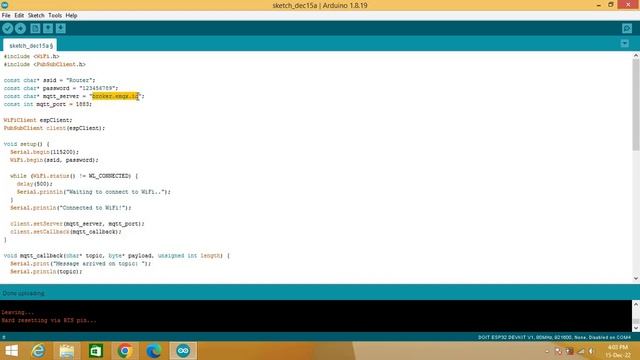Open the File menu
Image resolution: width=640 pixels, height=360 pixels.
pos(6,16)
